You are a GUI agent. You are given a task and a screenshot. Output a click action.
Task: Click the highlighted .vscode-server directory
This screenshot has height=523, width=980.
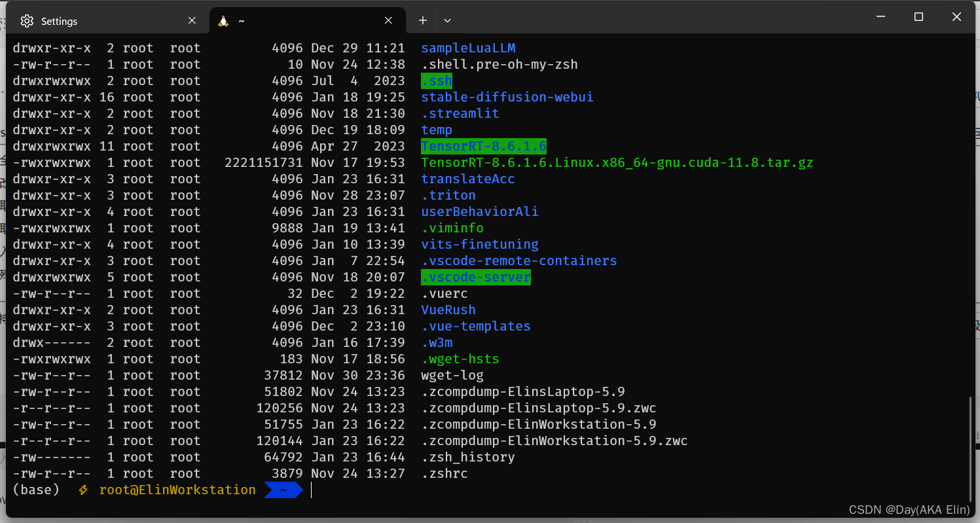(476, 278)
